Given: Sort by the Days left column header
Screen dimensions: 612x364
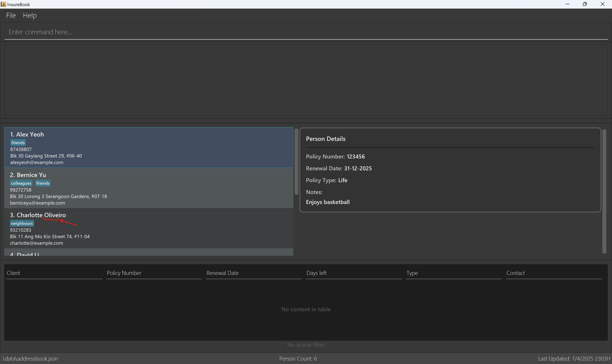Looking at the screenshot, I should tap(354, 273).
